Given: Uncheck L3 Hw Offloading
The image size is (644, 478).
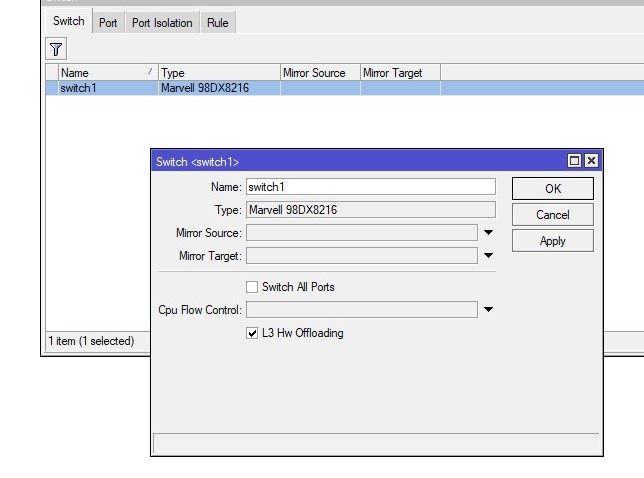Looking at the screenshot, I should [252, 333].
